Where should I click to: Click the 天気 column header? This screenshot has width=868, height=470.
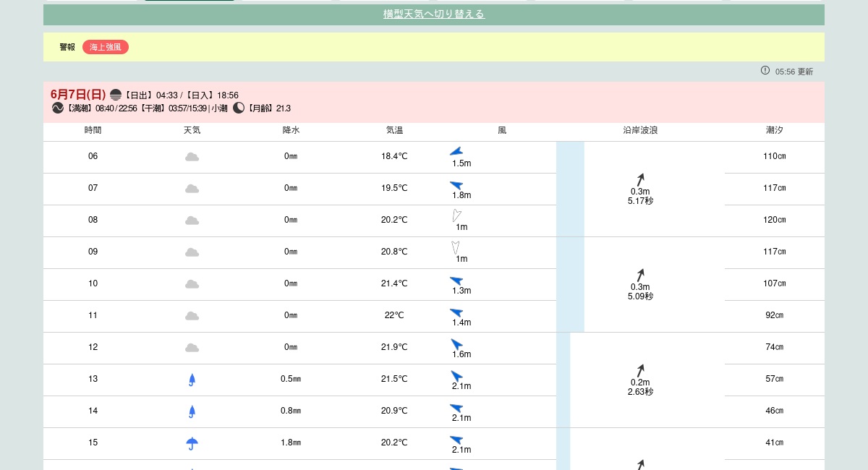click(x=192, y=131)
